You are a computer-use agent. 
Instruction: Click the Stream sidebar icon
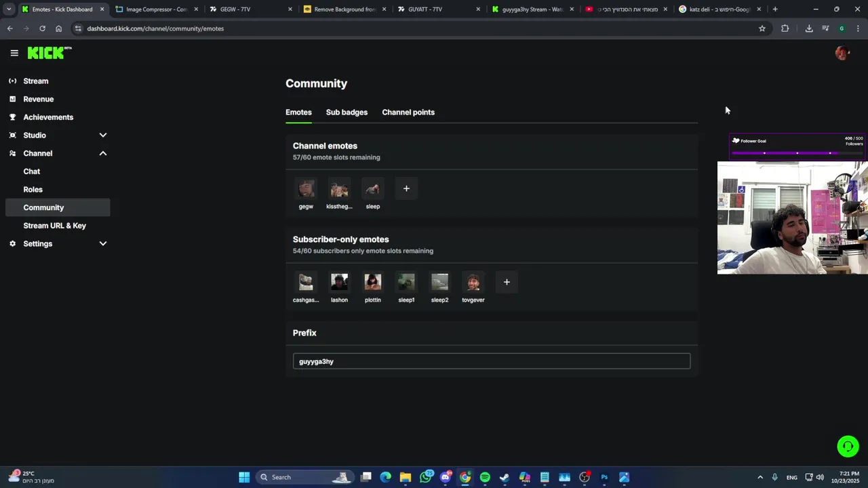pos(12,81)
